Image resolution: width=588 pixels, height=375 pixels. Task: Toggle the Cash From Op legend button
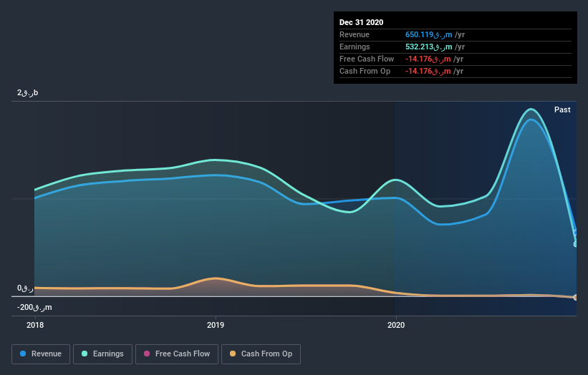pos(261,354)
